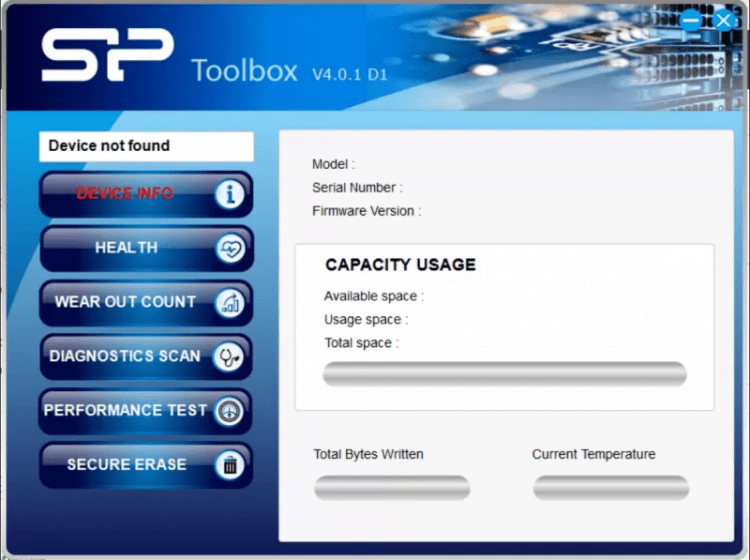Click the 'Available space :' label

tap(374, 296)
